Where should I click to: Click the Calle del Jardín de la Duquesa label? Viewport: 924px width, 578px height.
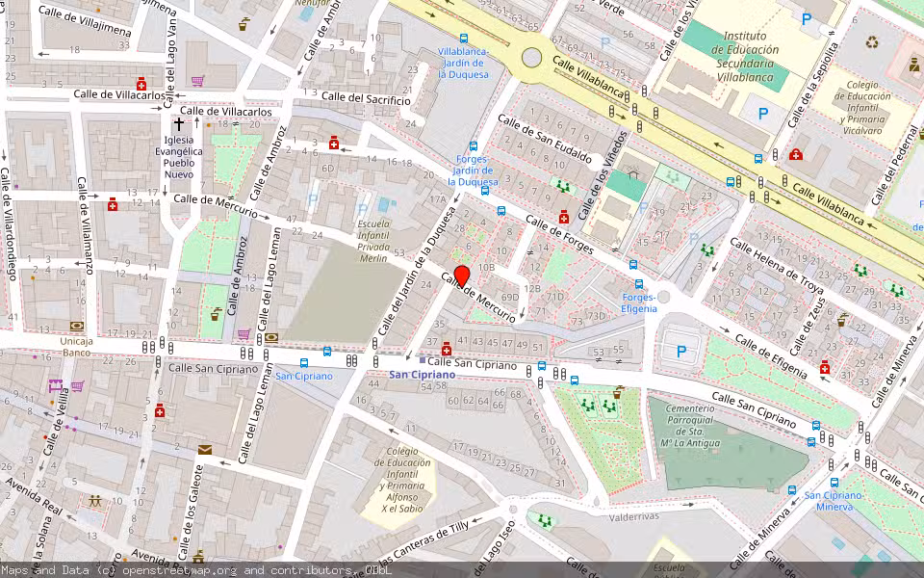click(416, 272)
